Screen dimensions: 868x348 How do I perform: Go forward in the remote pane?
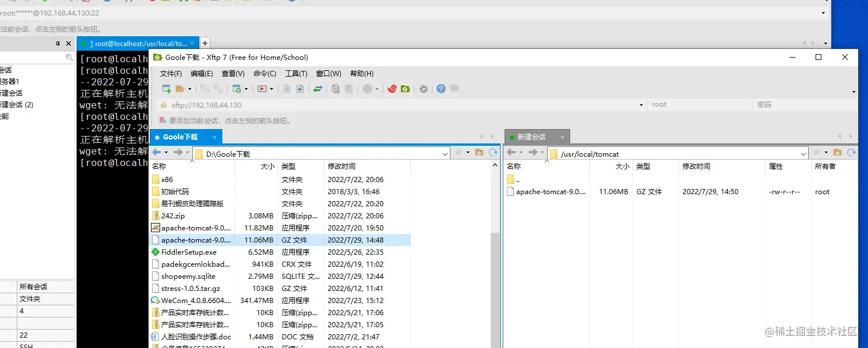click(533, 153)
